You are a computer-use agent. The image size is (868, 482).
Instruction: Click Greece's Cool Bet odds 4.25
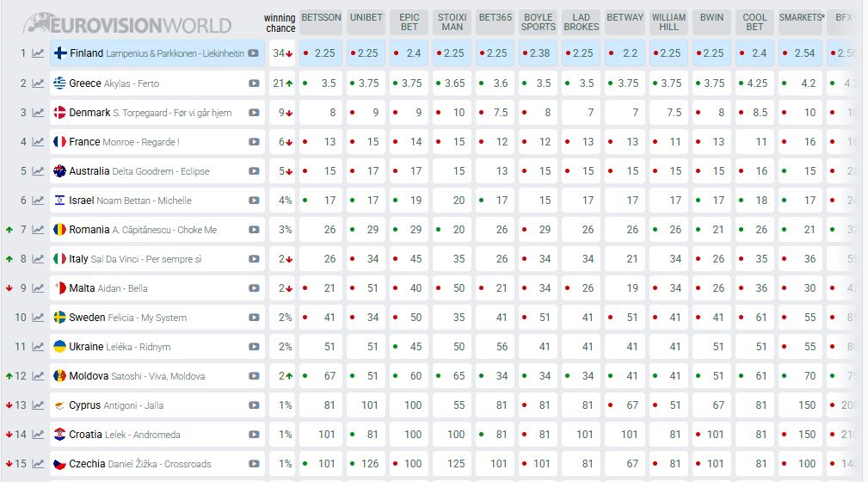pos(754,83)
